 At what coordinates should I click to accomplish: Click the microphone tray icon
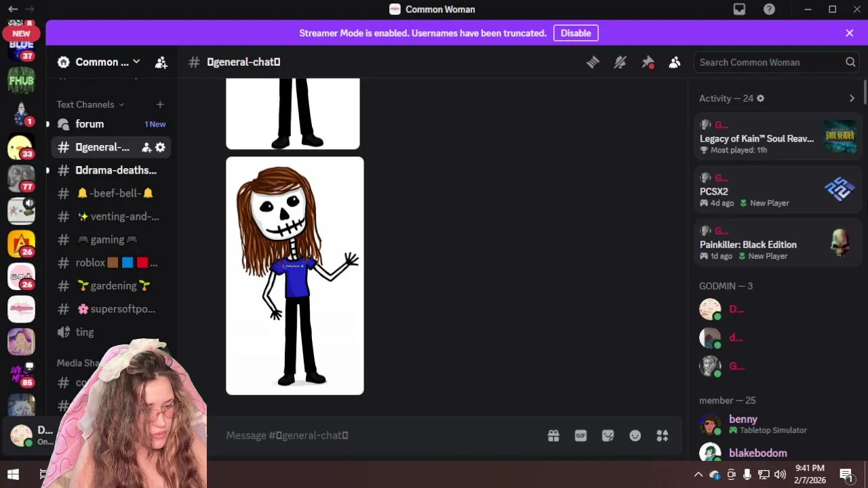[x=747, y=474]
